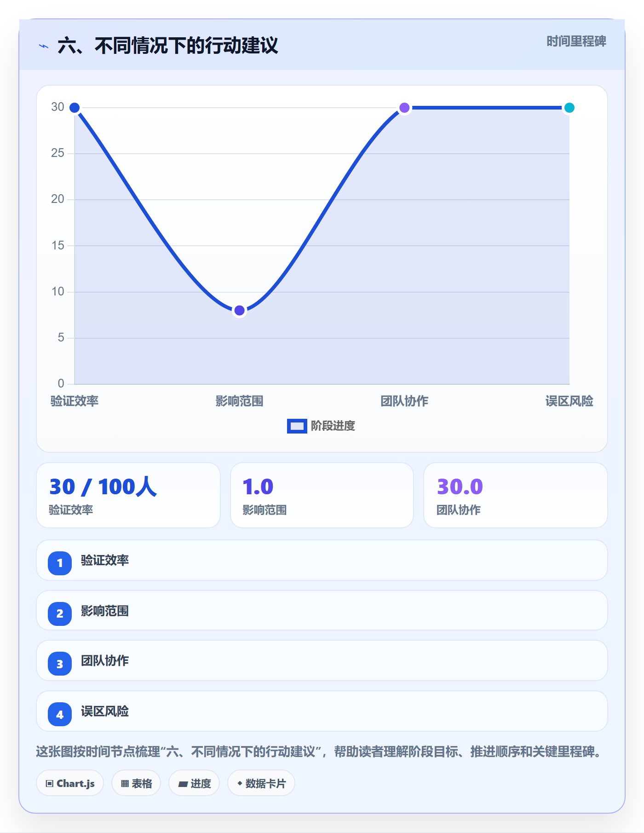This screenshot has width=644, height=833.
Task: Click the 误区风险 x-axis label
Action: 569,401
